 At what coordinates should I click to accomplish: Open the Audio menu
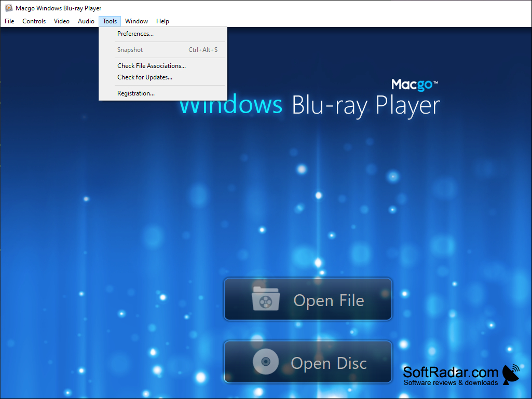[x=86, y=21]
